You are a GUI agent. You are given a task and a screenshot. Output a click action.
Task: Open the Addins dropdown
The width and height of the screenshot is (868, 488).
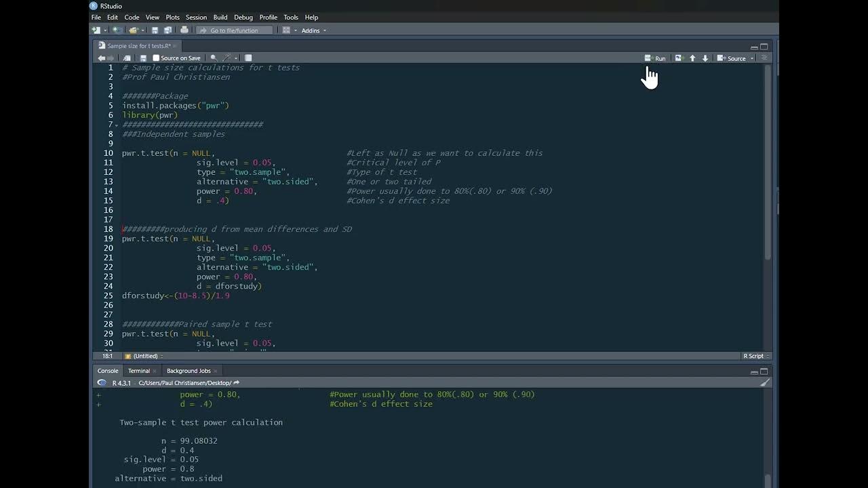313,30
